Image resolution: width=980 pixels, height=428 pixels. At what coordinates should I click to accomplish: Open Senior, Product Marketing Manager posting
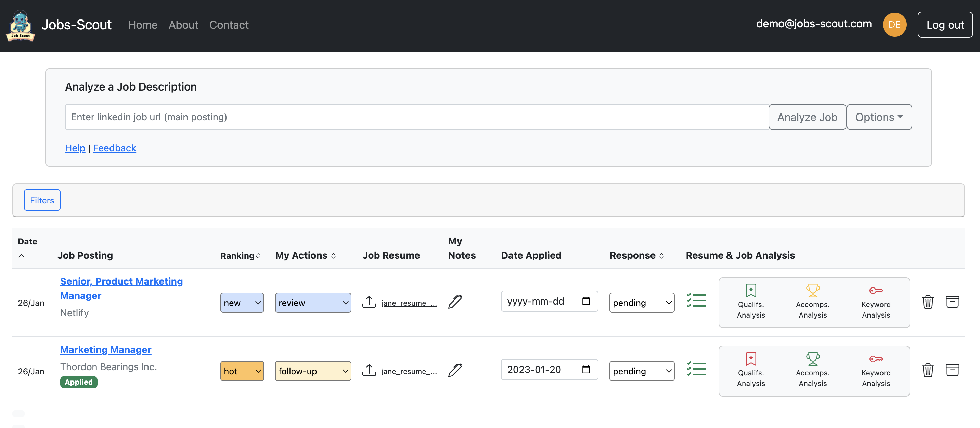[121, 289]
